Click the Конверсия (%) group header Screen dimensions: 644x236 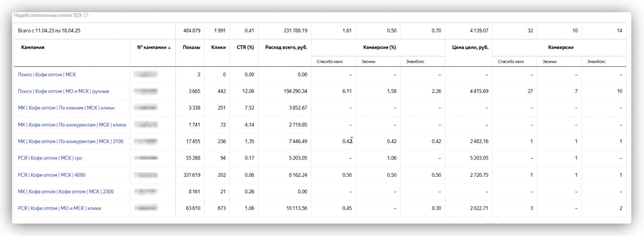coord(379,47)
